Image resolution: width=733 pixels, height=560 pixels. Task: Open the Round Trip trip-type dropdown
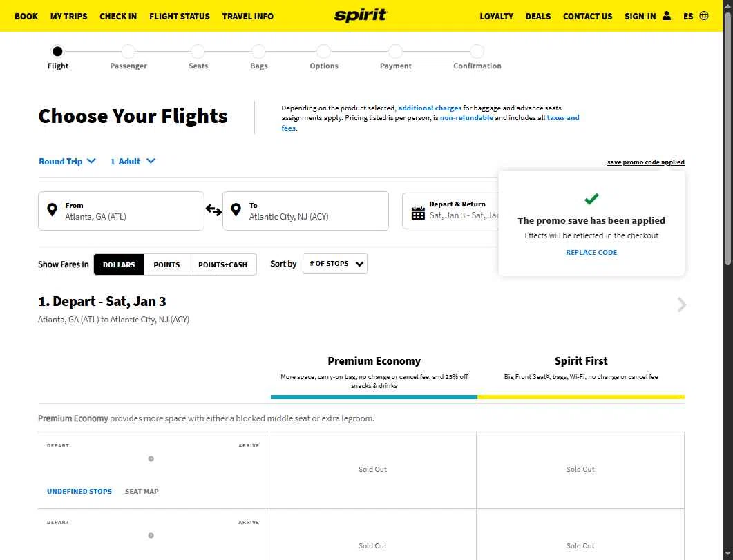pyautogui.click(x=67, y=162)
